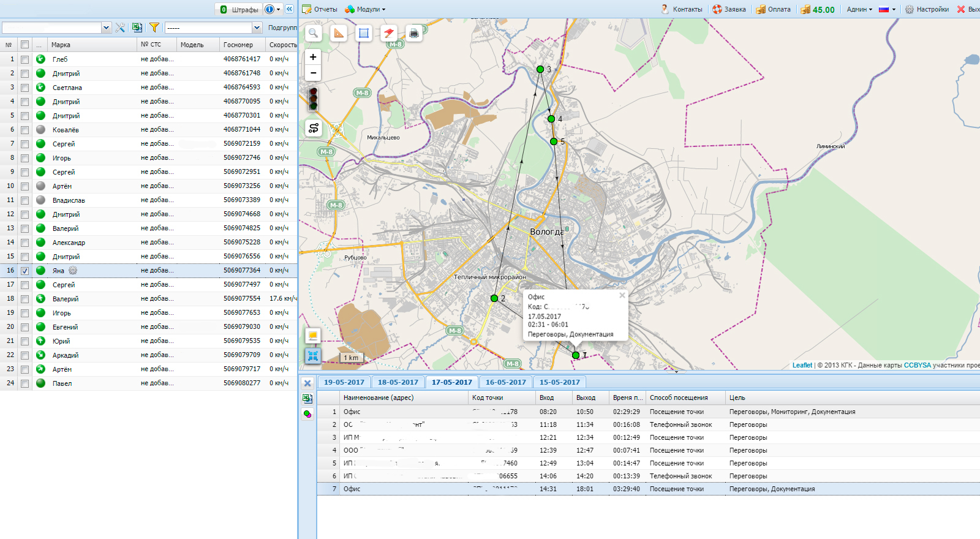
Task: Check the box for Глеб row
Action: click(x=24, y=59)
